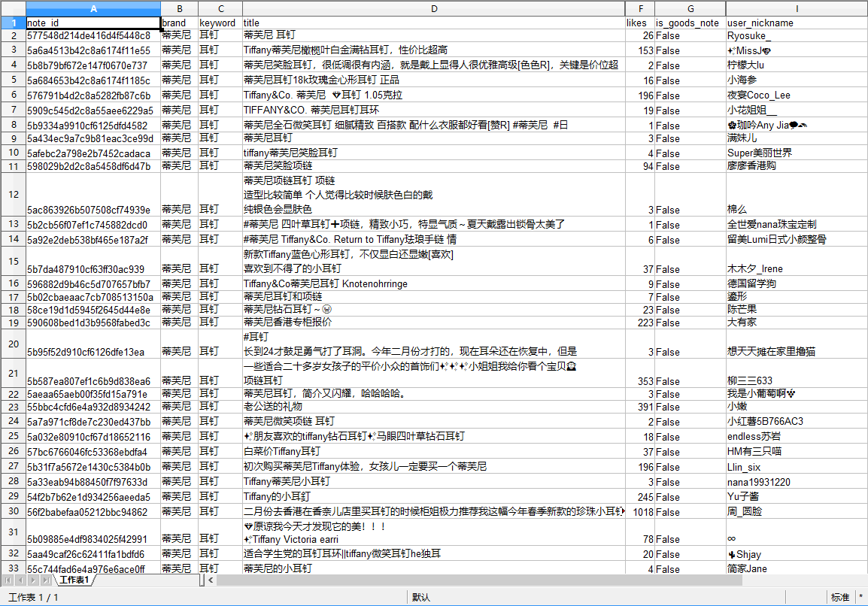Click the document modified asterisk indicator
The image size is (868, 606).
(860, 597)
